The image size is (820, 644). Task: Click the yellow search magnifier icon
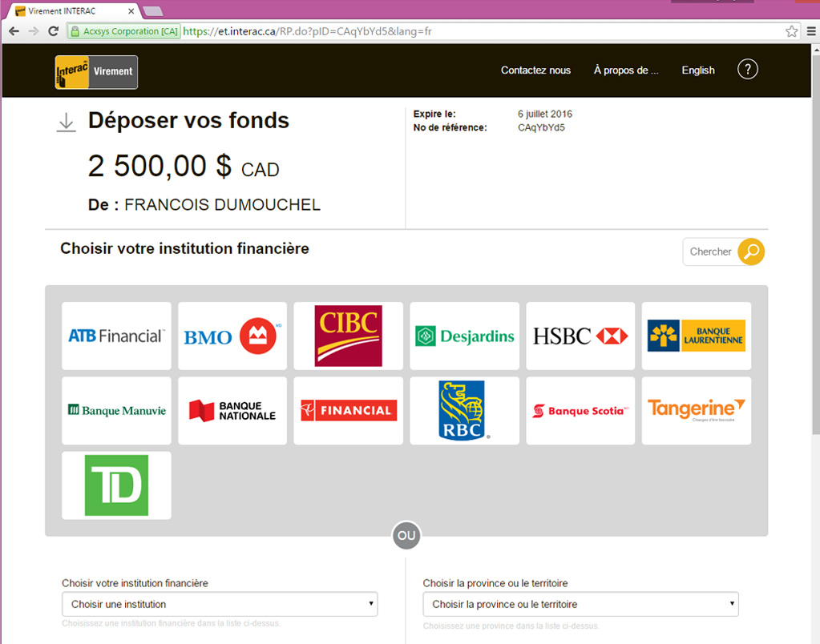tap(751, 252)
